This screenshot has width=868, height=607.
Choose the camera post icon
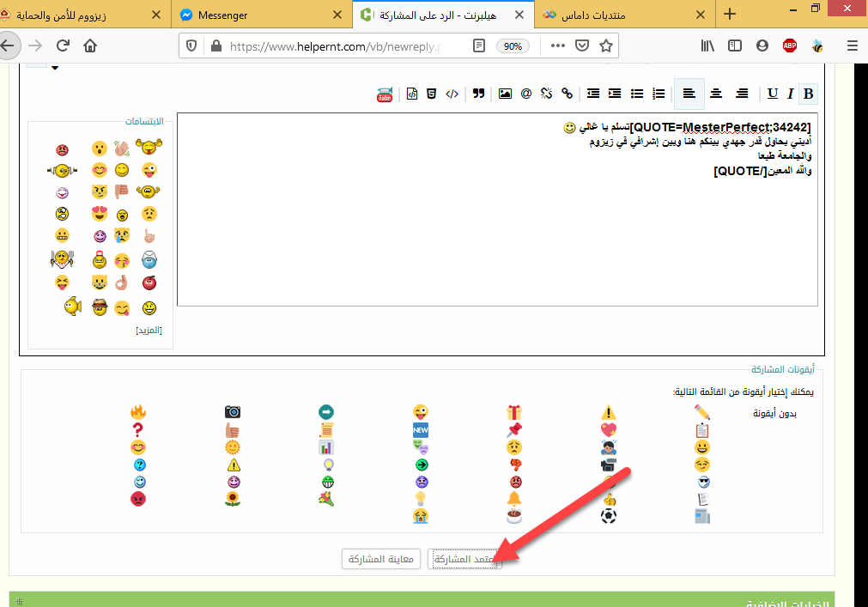pos(233,412)
